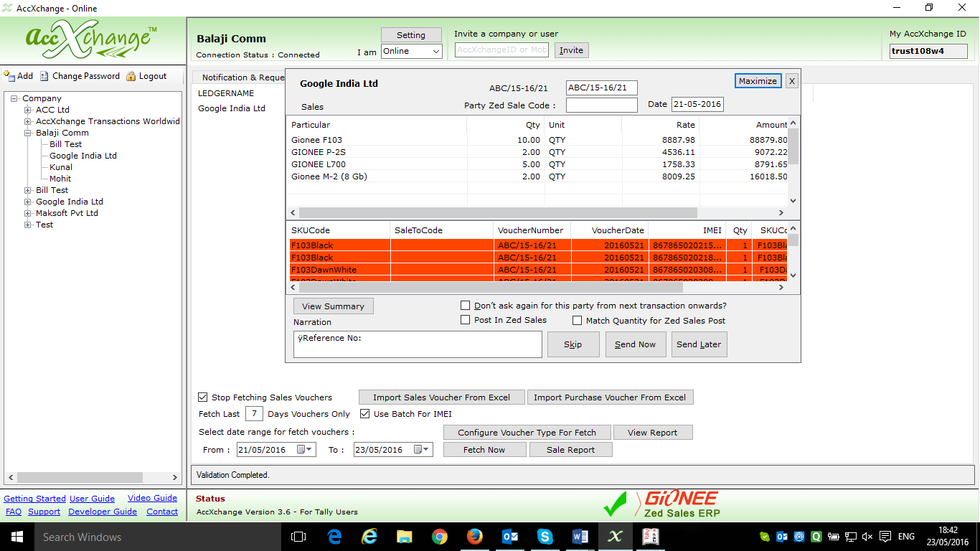Expand AccXchange Transactions Worldwide node
This screenshot has width=980, height=551.
(28, 121)
